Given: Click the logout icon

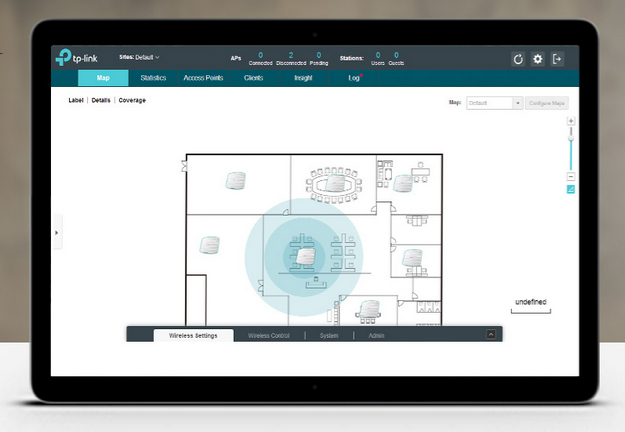Looking at the screenshot, I should 558,59.
